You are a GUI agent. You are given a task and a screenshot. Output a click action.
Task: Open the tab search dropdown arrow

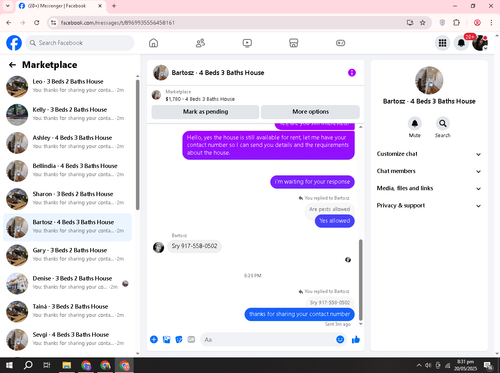tap(7, 6)
